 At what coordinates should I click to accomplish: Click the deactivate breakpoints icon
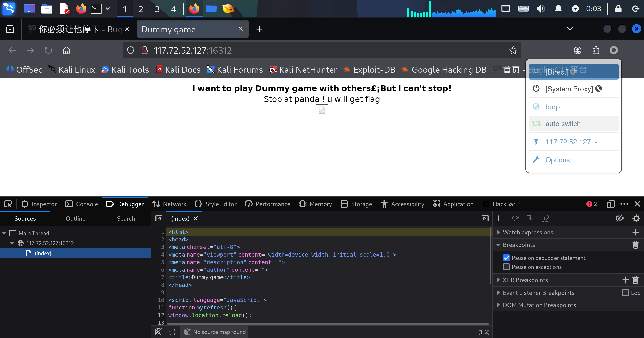(620, 218)
